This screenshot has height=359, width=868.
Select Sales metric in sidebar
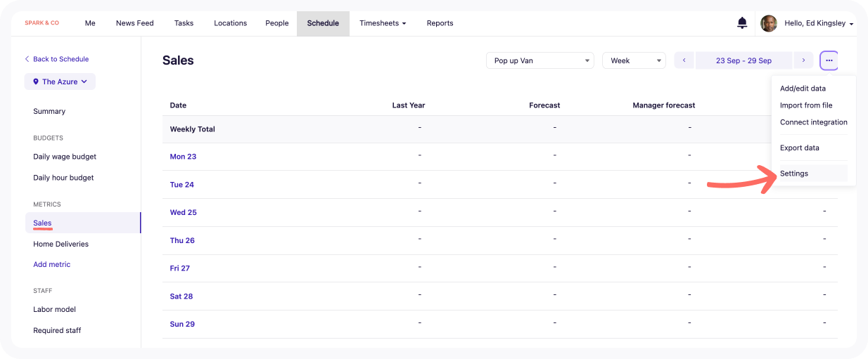pyautogui.click(x=83, y=223)
